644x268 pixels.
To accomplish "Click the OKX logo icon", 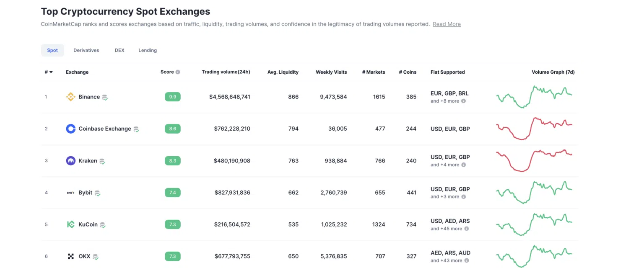I will click(71, 256).
